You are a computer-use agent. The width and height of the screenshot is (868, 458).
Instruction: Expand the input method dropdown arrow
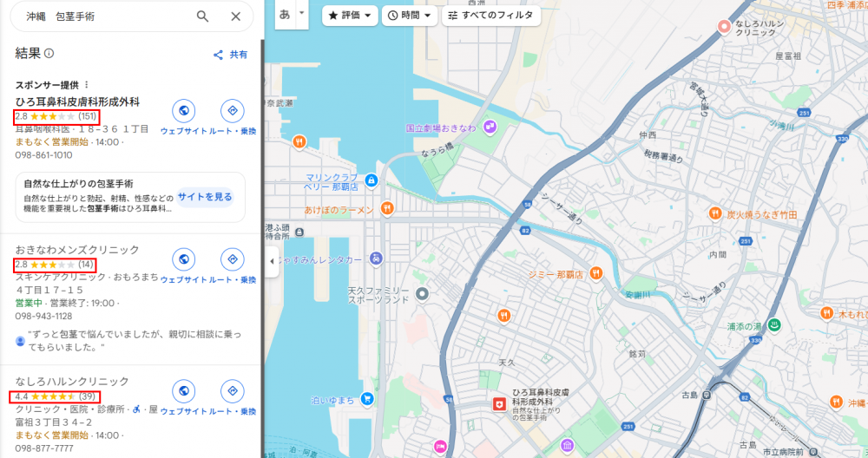302,13
